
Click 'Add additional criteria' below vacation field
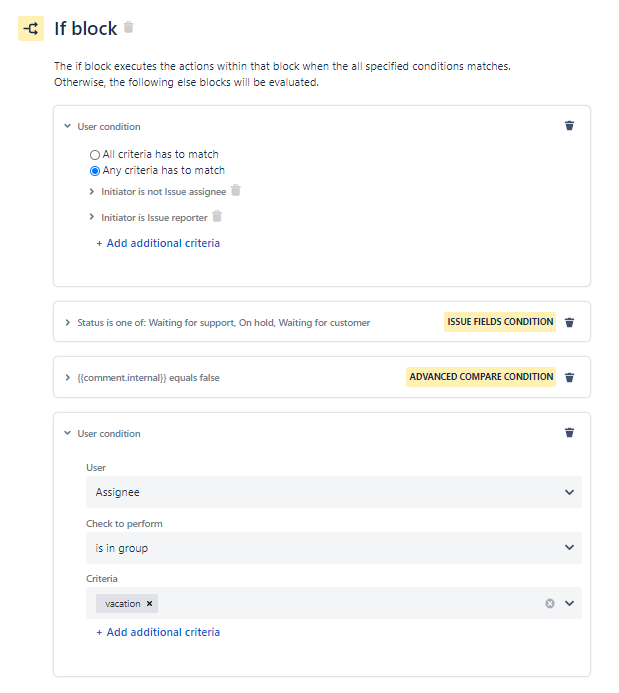pyautogui.click(x=158, y=632)
